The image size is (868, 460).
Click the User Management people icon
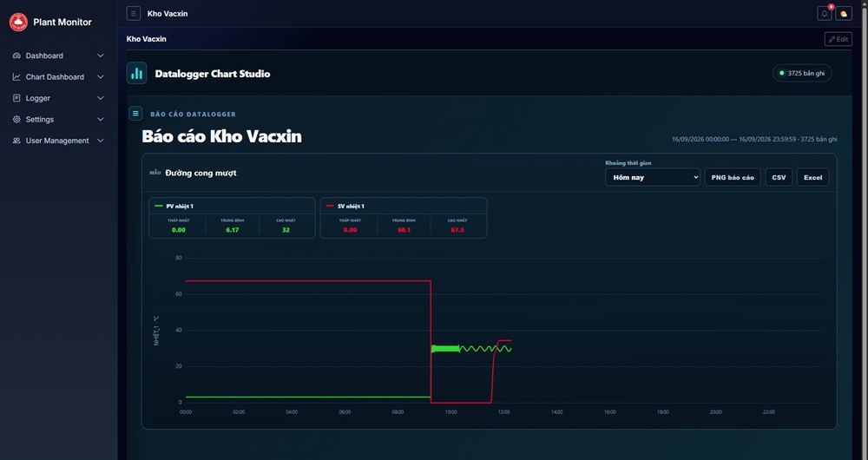click(x=16, y=141)
